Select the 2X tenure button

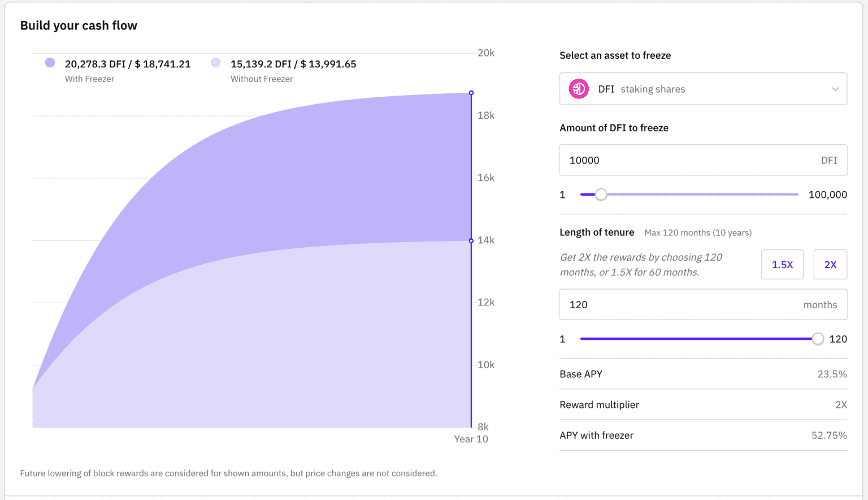coord(830,265)
